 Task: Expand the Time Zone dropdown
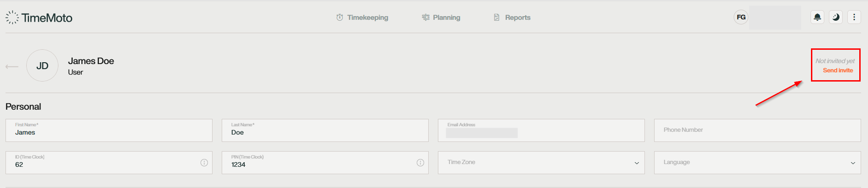541,163
